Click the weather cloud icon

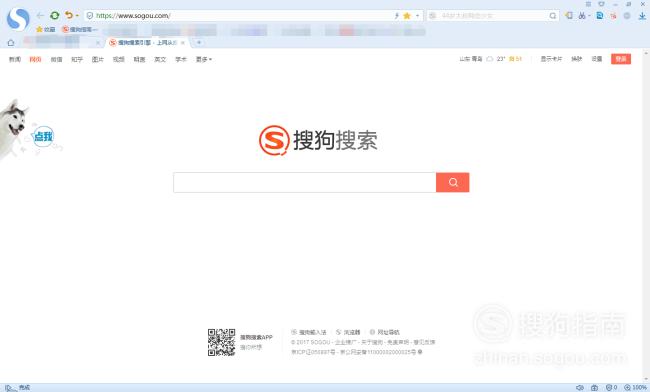[490, 59]
